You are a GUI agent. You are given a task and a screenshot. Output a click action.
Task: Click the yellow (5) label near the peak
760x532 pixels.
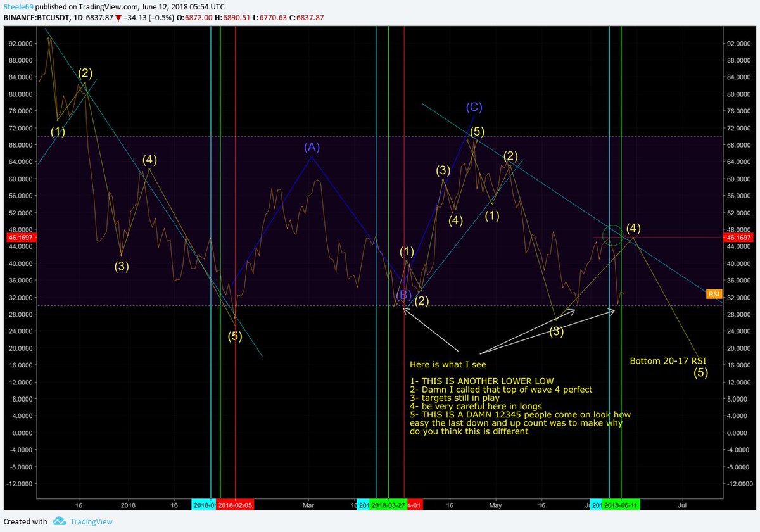[x=478, y=132]
